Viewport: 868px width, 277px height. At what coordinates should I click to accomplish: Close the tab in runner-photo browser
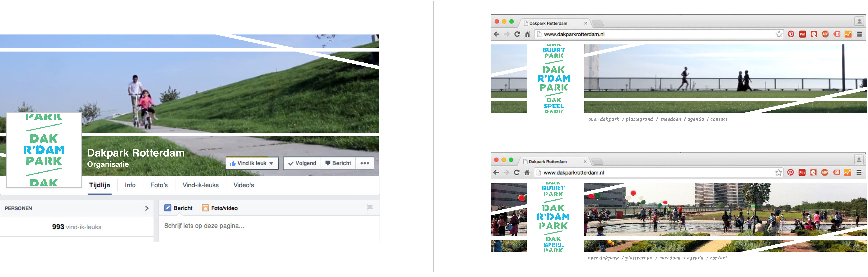pos(586,23)
